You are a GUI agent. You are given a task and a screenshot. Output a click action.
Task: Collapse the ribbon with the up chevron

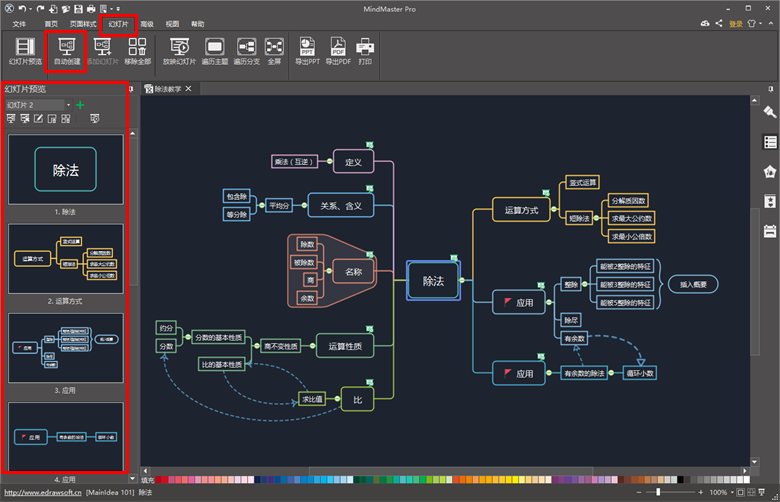[771, 23]
